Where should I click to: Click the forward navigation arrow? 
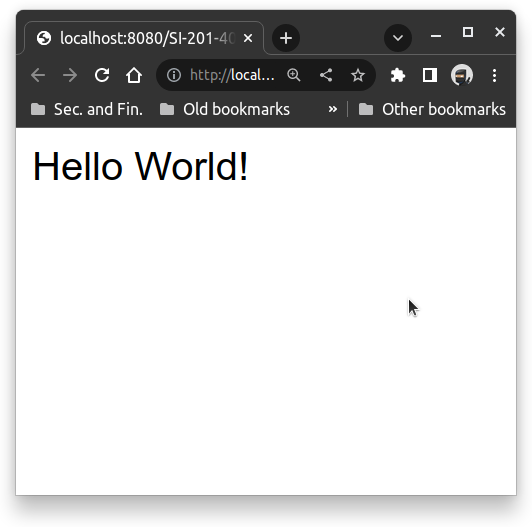coord(70,75)
